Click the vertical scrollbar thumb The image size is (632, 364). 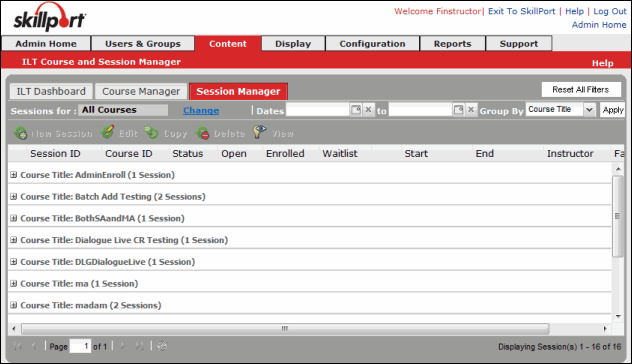click(617, 216)
